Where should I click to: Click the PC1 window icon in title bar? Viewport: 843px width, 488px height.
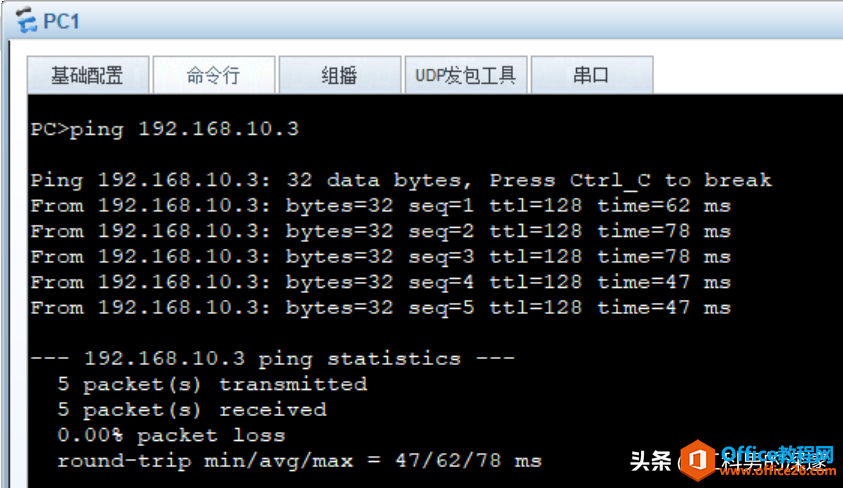pyautogui.click(x=25, y=20)
